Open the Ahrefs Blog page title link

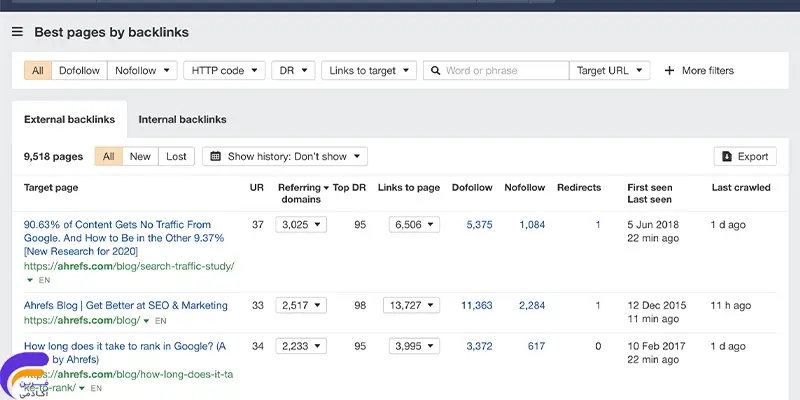pyautogui.click(x=126, y=306)
